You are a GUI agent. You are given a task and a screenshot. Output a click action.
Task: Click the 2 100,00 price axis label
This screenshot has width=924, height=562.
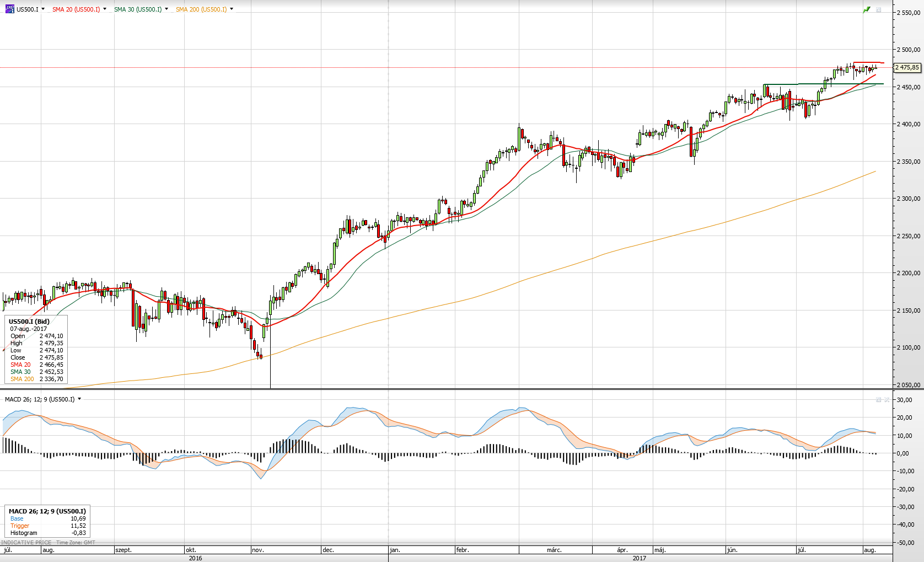(909, 347)
